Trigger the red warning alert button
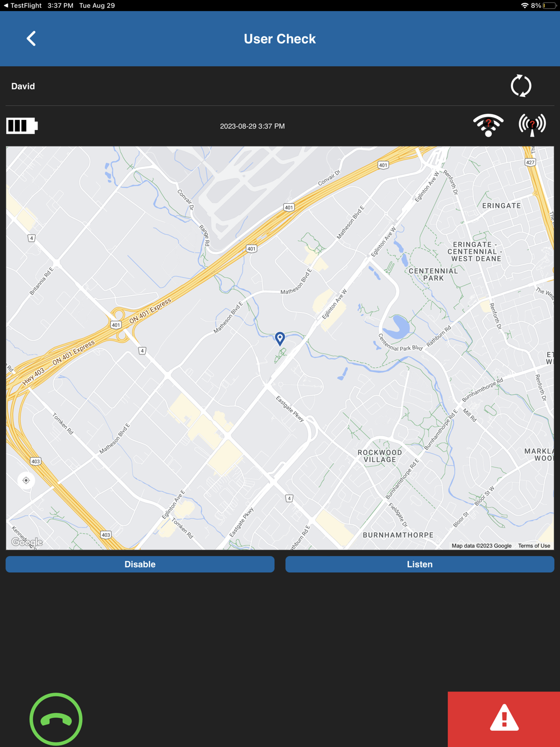 tap(504, 719)
